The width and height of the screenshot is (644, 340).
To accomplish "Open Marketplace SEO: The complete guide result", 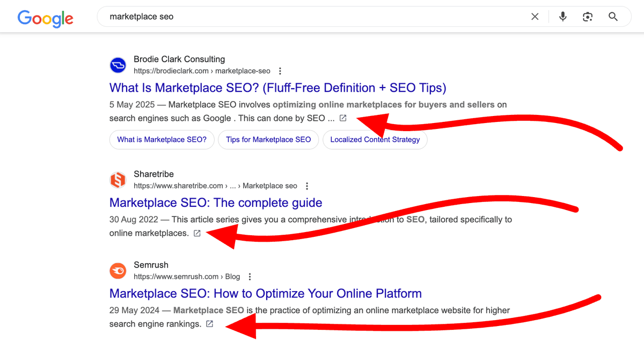I will pos(216,202).
